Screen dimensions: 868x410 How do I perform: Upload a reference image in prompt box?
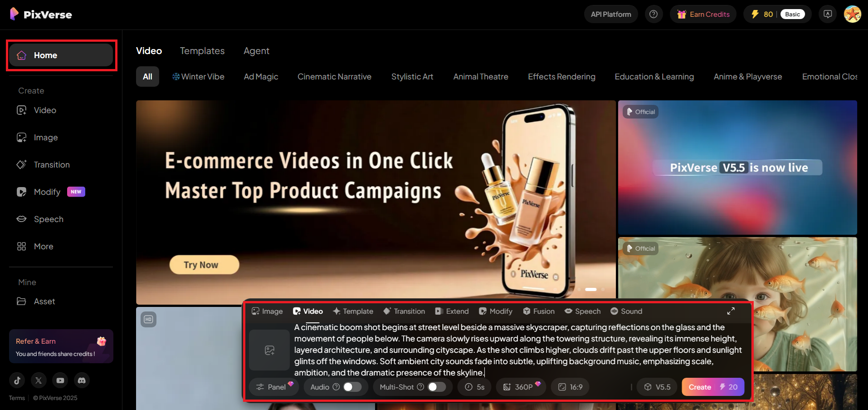[x=269, y=350]
